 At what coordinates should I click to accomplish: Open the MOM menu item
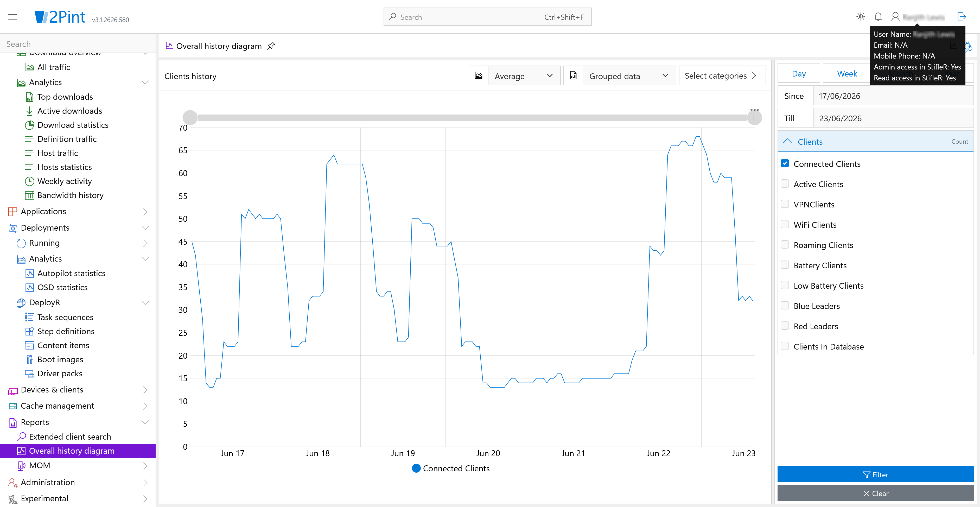coord(40,466)
